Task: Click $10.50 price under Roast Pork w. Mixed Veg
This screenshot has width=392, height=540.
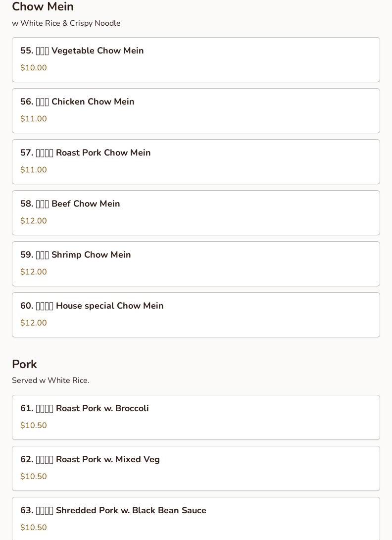Action: click(x=33, y=476)
